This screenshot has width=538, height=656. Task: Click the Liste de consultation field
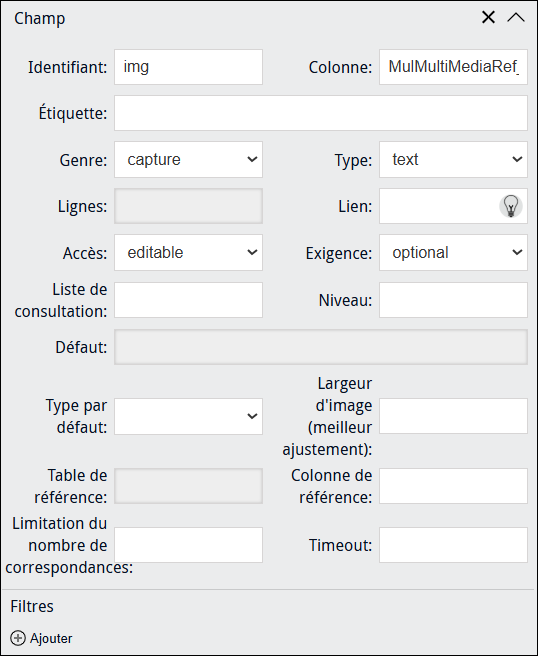(188, 300)
